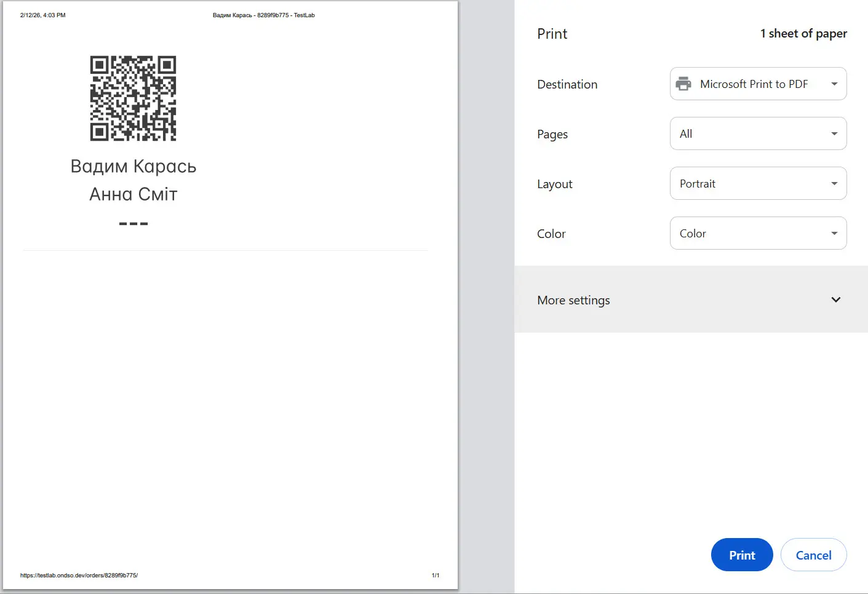Click the More settings chevron arrow

(x=835, y=300)
